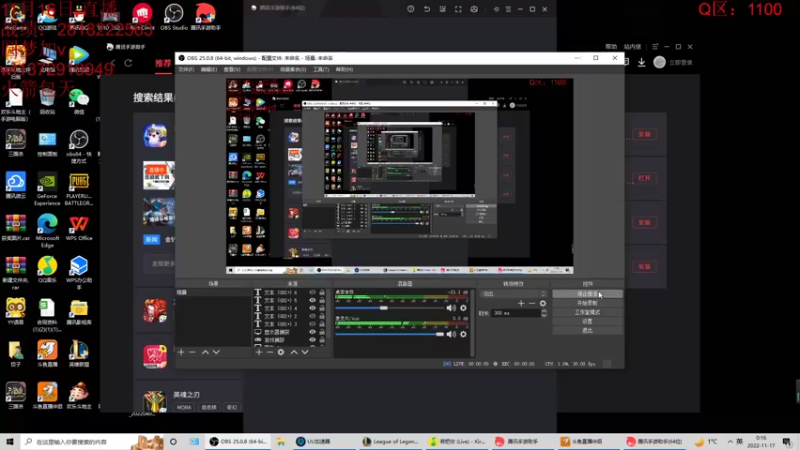
Task: Open settings gear for desktop audio mixer
Action: tap(462, 307)
